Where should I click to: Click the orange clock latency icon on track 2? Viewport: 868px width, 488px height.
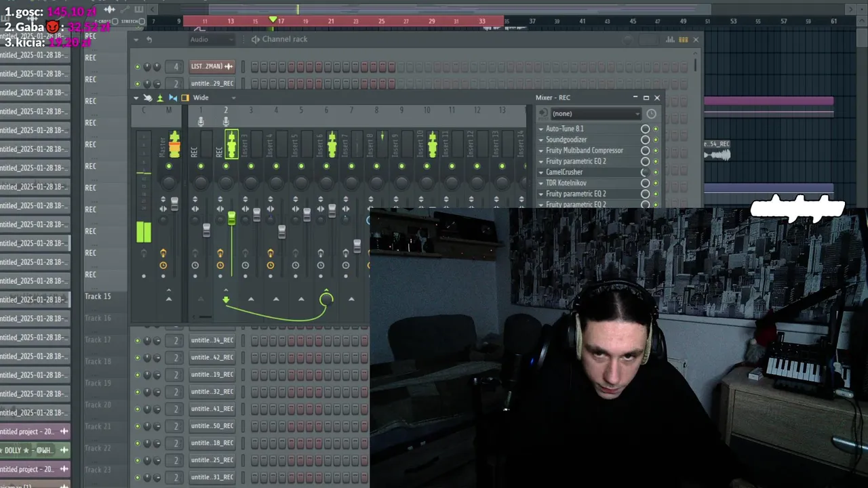click(220, 265)
